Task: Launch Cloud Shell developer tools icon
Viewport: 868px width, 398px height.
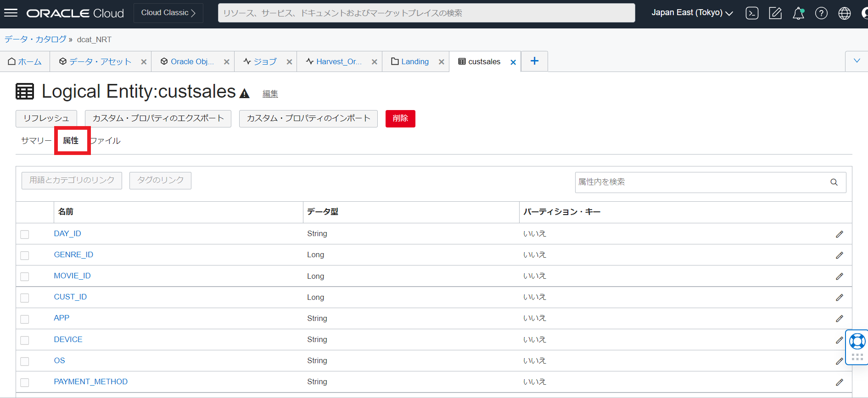Action: click(x=752, y=13)
